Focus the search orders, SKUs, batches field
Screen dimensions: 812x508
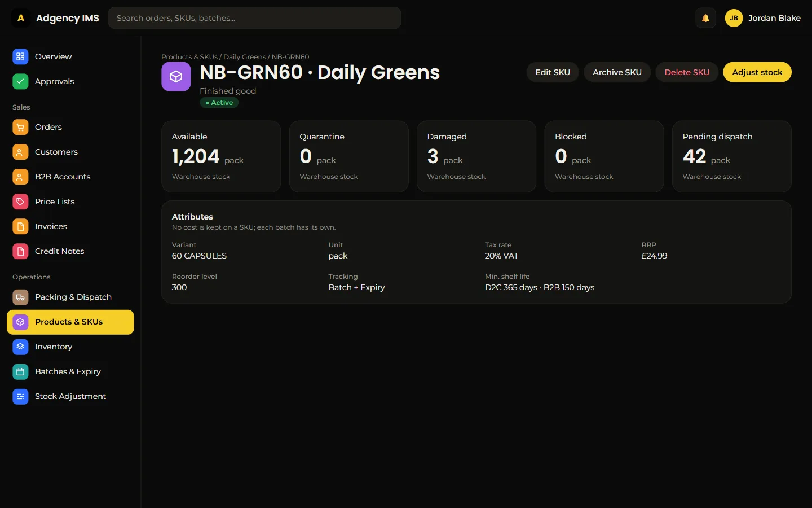254,18
